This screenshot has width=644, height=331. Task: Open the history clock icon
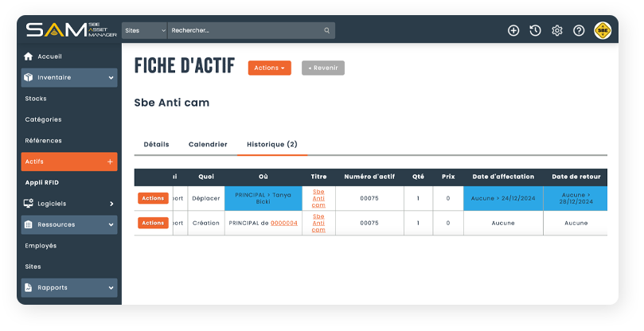[535, 30]
